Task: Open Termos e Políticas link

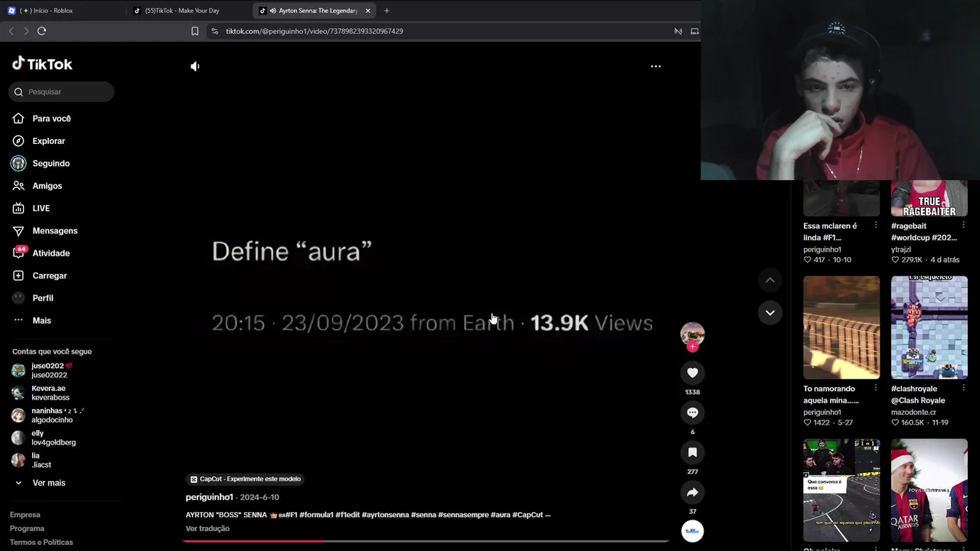Action: point(41,543)
